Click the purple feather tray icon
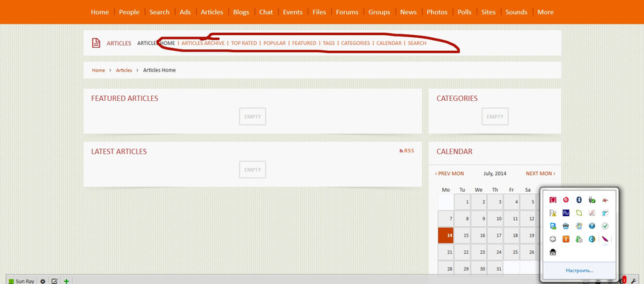This screenshot has width=644, height=284. 605,239
